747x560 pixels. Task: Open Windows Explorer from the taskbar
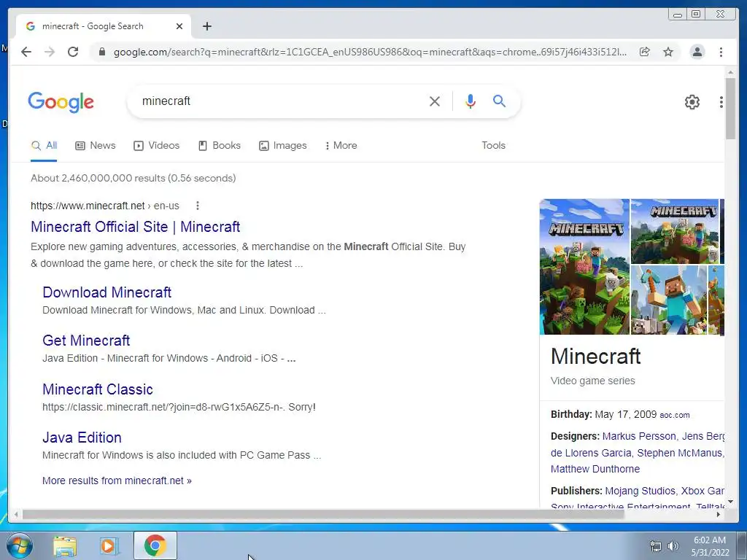point(65,546)
